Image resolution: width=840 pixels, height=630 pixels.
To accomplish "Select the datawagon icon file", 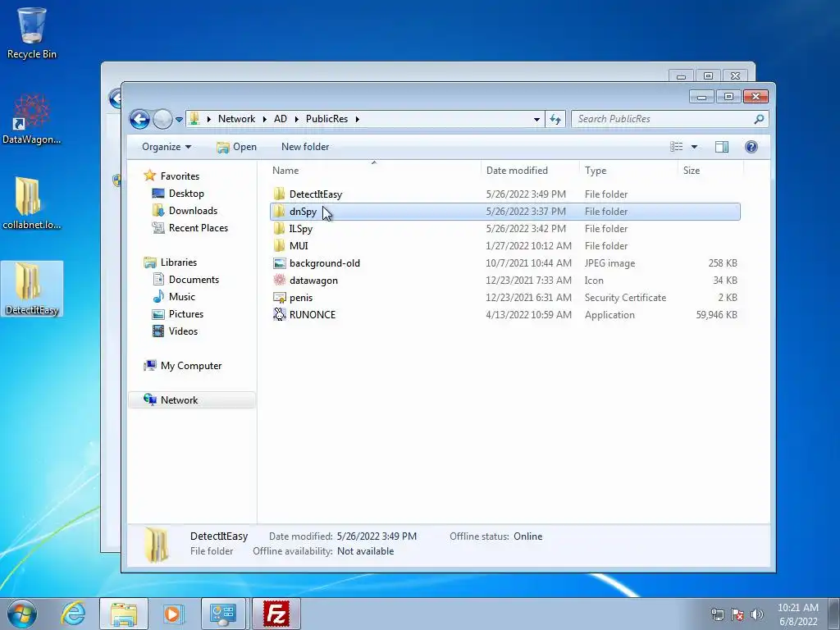I will click(505, 281).
